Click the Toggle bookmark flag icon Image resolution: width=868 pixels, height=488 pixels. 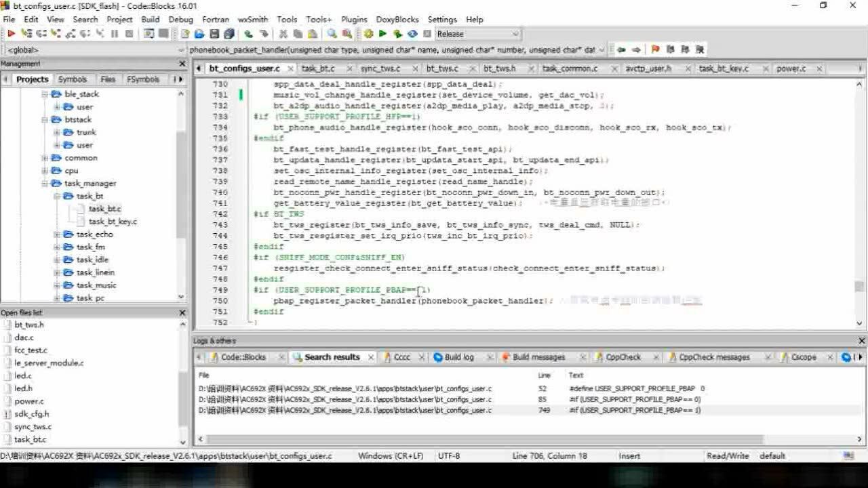click(x=655, y=49)
